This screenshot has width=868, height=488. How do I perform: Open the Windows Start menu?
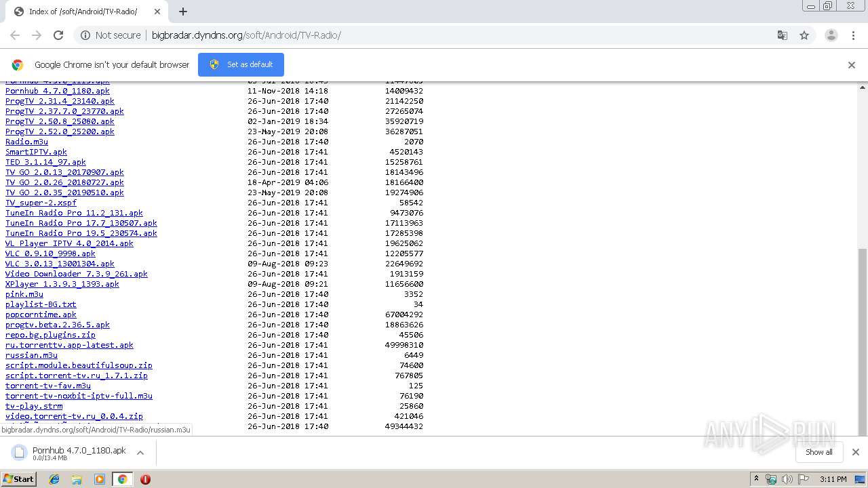click(x=18, y=479)
